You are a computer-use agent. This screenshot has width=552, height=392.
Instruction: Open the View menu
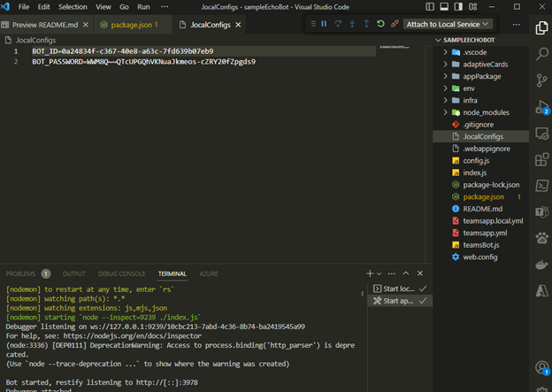[x=103, y=7]
